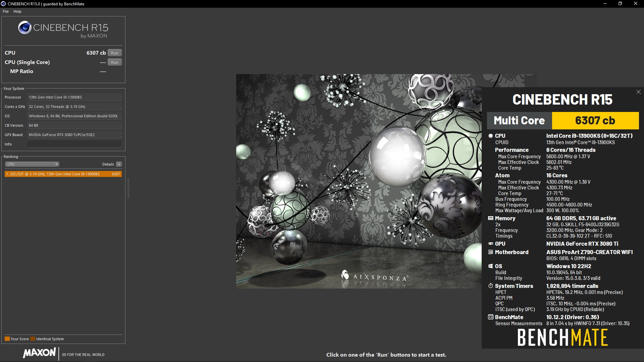
Task: Run the CPU Single Core test
Action: tap(115, 62)
